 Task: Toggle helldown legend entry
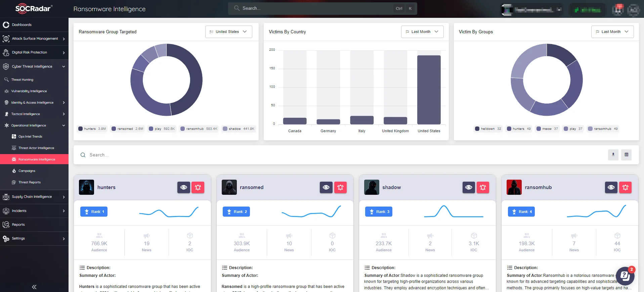(488, 129)
